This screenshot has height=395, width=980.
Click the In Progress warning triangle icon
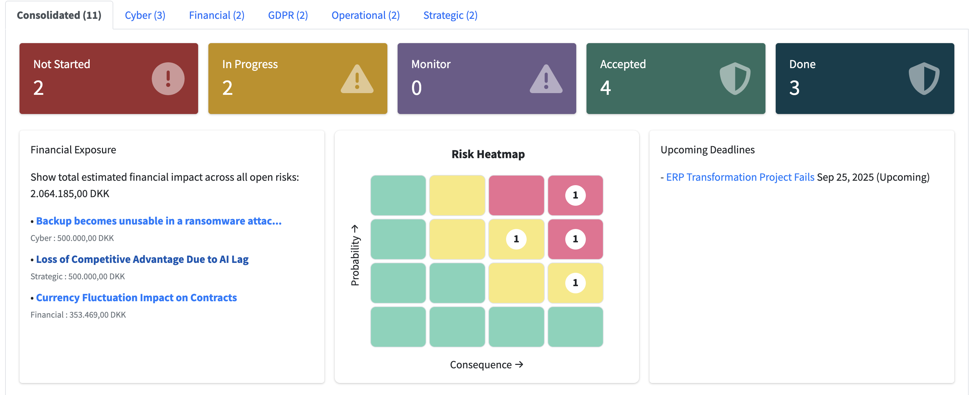coord(357,79)
